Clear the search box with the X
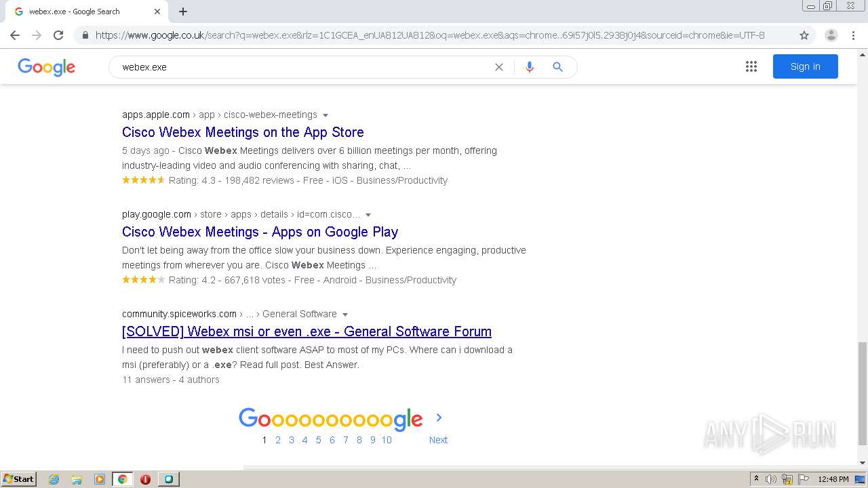This screenshot has height=488, width=868. click(x=499, y=67)
